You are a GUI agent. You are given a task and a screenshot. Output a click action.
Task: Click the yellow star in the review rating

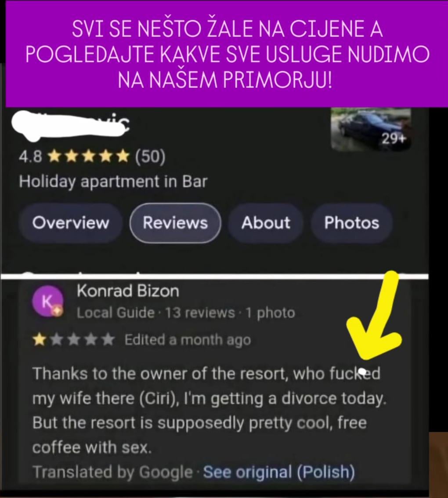pyautogui.click(x=39, y=340)
